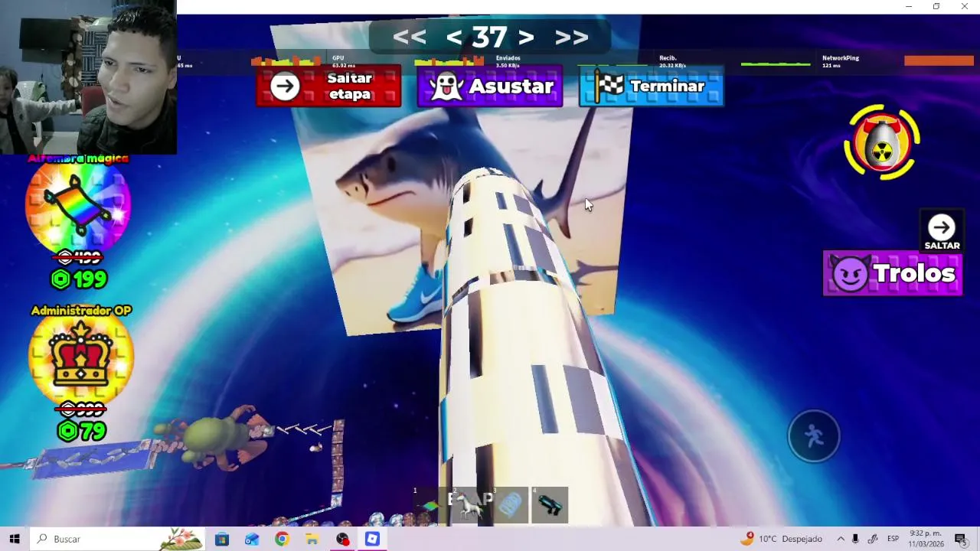
Task: Skip forward with double-right arrows
Action: point(571,37)
